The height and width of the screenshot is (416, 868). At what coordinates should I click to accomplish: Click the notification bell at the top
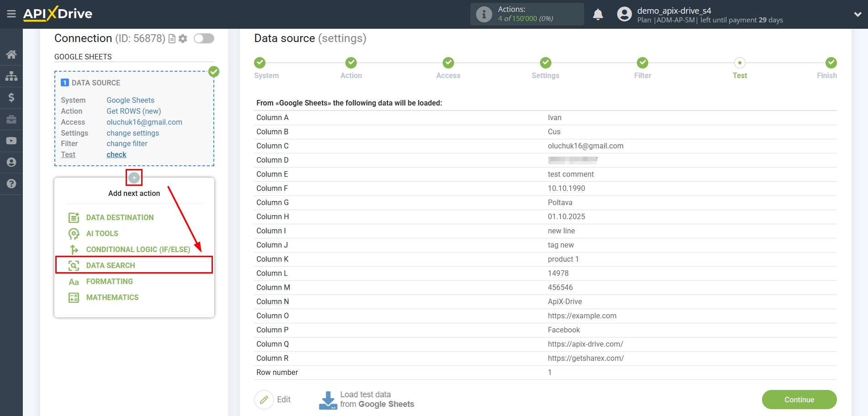(x=598, y=14)
